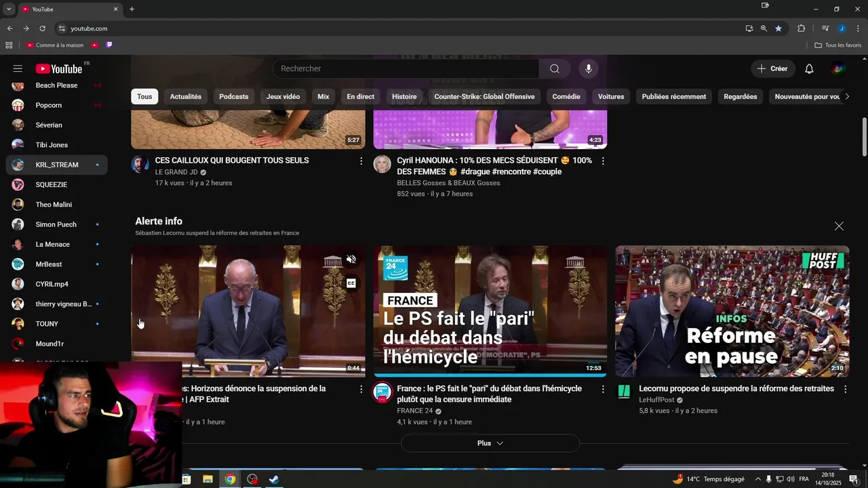
Task: Open CES CAILLOUX QUI BOUGENT TOUS SEULS video
Action: [232, 161]
